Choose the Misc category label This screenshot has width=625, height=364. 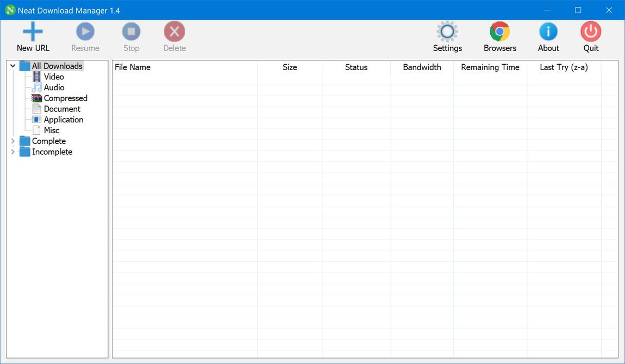52,130
